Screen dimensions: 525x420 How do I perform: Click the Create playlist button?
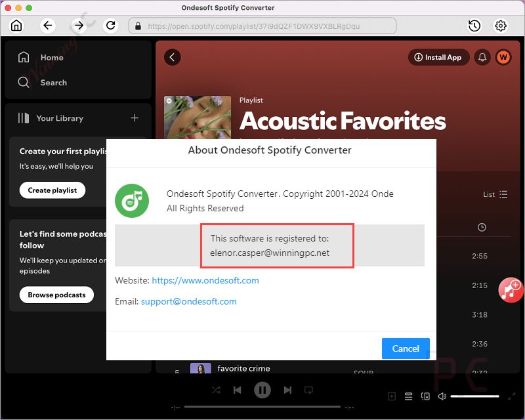[52, 190]
